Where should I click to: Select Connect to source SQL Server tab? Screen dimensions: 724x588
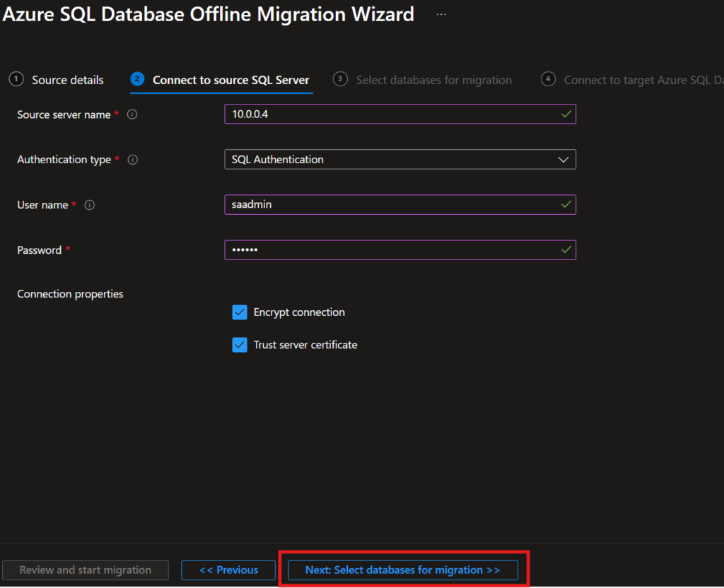(x=230, y=80)
